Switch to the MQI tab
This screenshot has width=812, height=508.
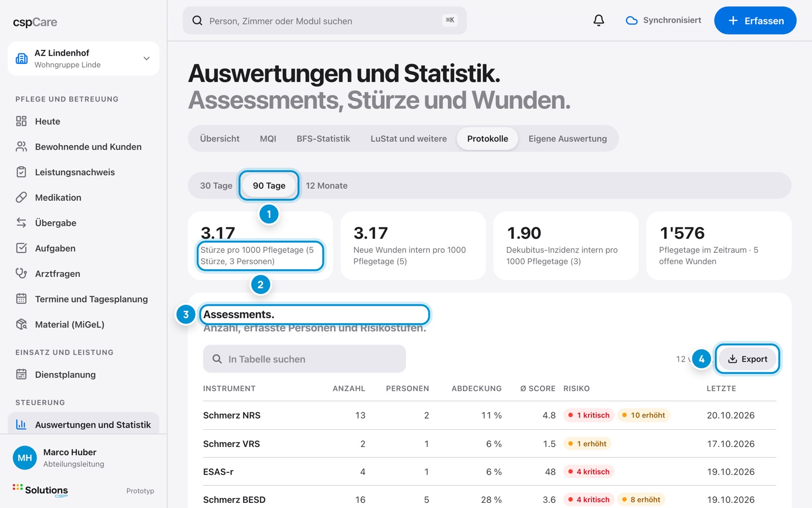(x=268, y=139)
